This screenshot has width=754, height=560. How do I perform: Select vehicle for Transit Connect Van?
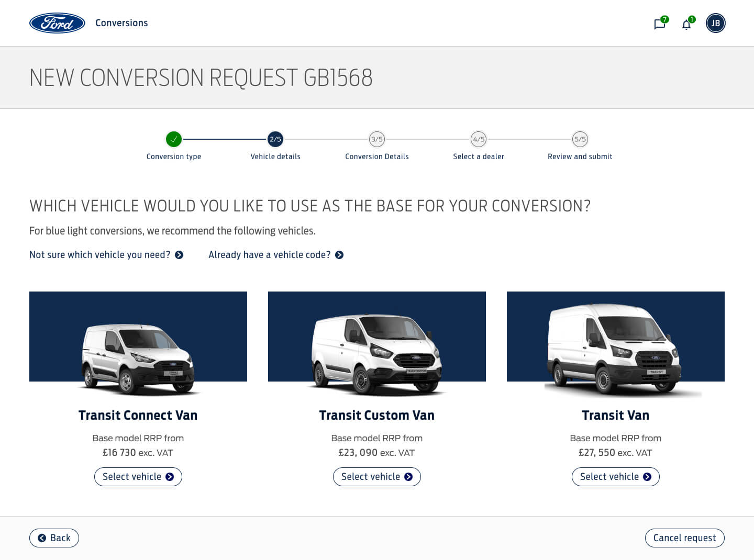click(138, 477)
